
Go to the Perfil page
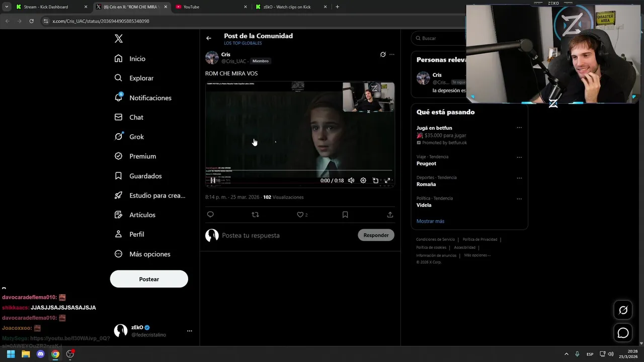click(129, 234)
